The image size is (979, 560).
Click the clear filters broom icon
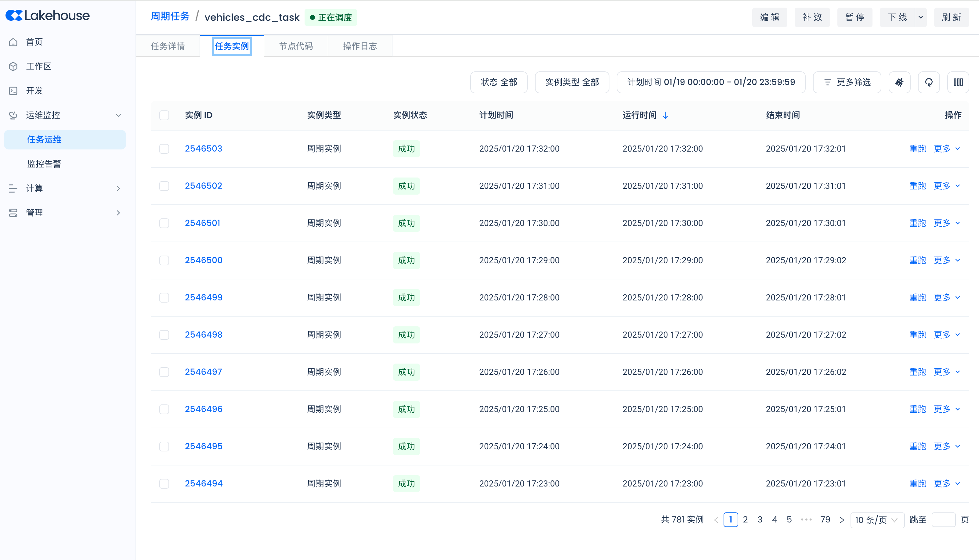pos(899,82)
